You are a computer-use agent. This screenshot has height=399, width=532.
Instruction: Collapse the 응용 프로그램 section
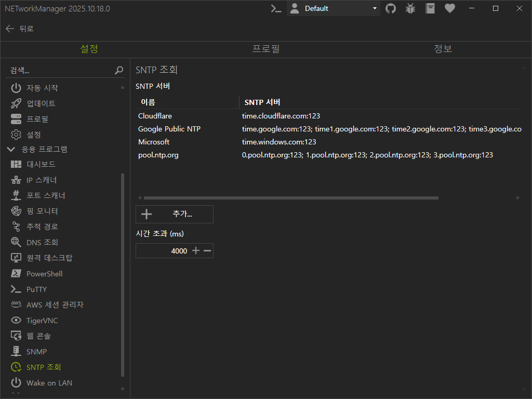11,149
